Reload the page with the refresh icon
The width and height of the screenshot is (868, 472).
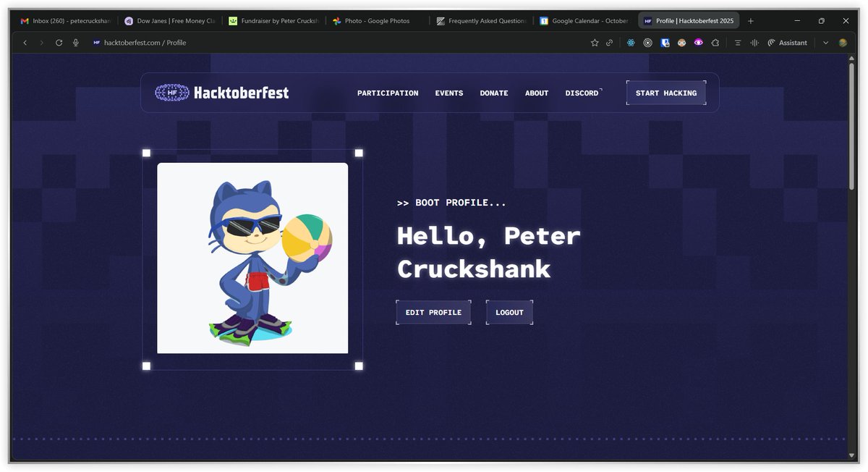pos(59,43)
